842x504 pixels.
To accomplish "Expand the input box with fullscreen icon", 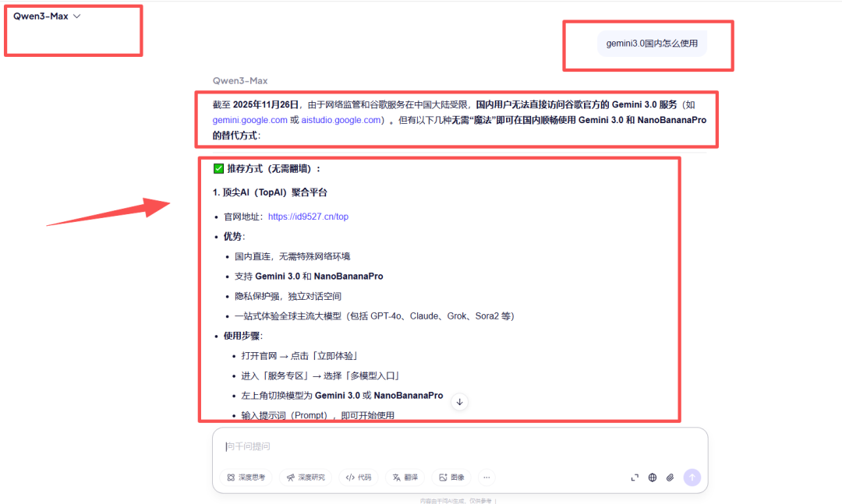I will click(x=635, y=478).
